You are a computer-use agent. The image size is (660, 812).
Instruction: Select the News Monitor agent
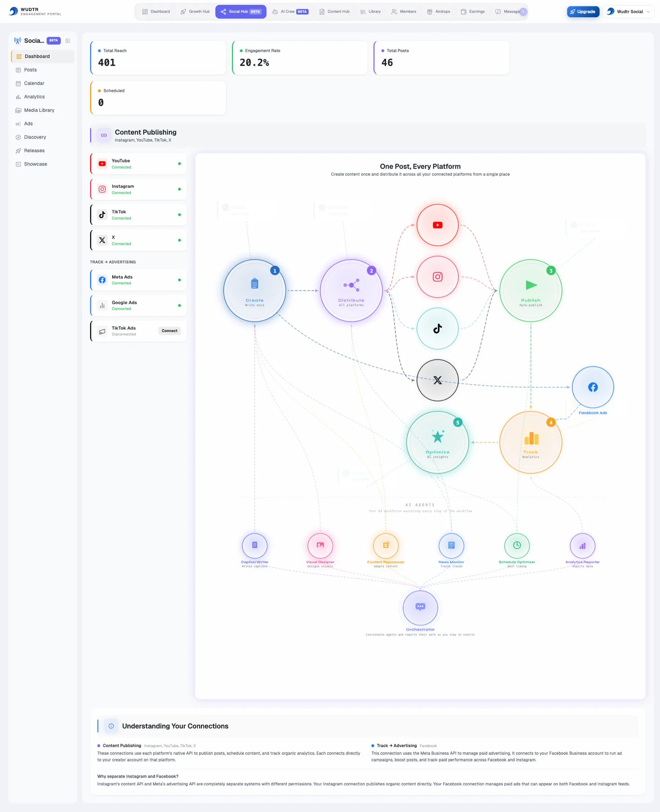451,545
